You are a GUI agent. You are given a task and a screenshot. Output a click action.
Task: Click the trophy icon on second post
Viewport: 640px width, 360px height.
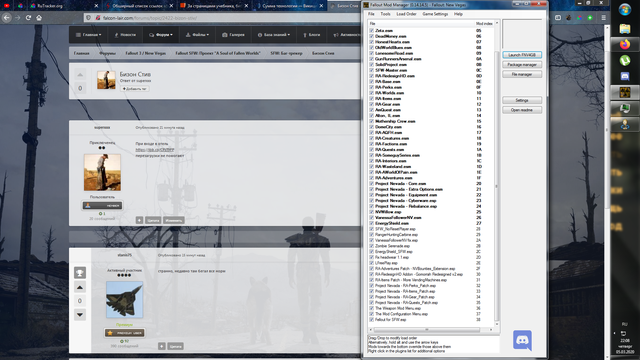[x=80, y=273]
